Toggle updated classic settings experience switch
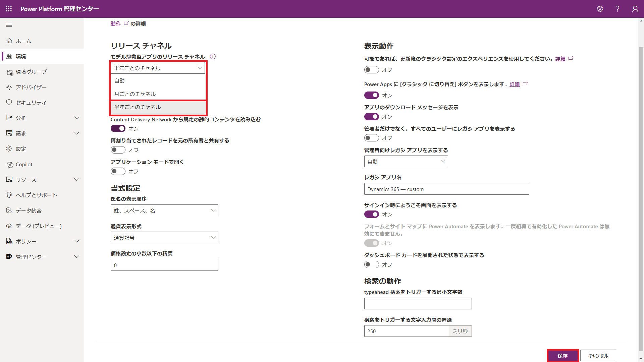Image resolution: width=644 pixels, height=362 pixels. pos(372,70)
